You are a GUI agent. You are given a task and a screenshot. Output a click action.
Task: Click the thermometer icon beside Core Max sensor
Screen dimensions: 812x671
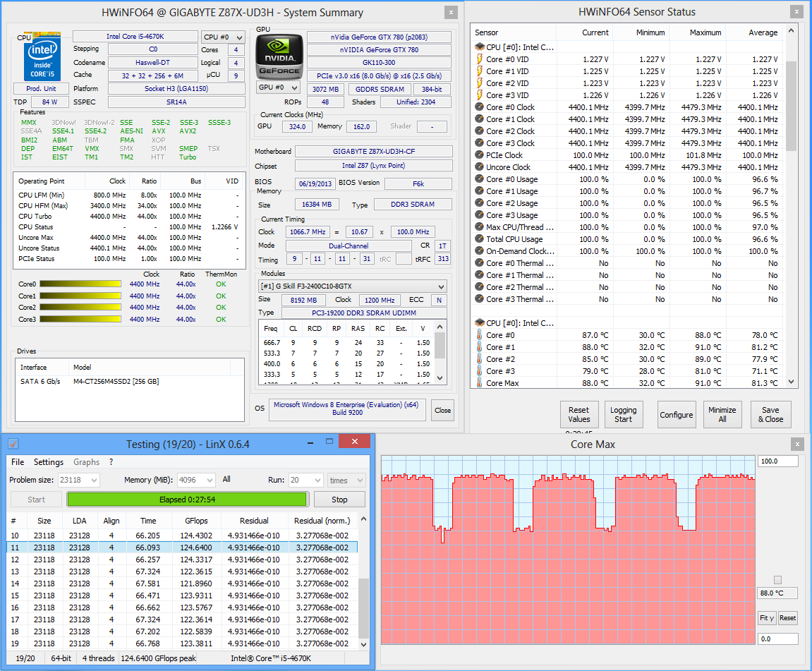tap(480, 382)
